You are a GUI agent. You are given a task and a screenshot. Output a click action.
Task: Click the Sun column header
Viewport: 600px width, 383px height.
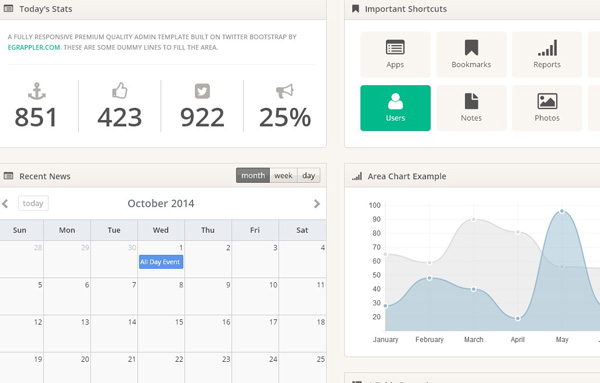(x=20, y=230)
